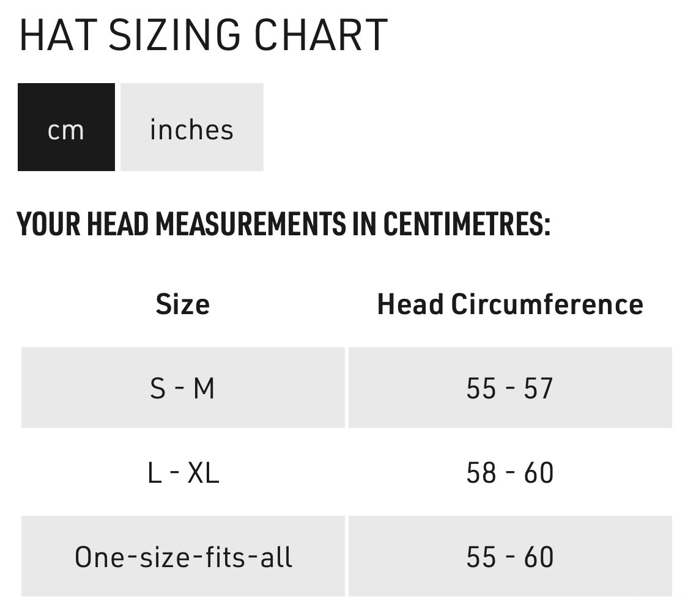Click the bold uppercase word HEAD in subheading

coord(118,224)
